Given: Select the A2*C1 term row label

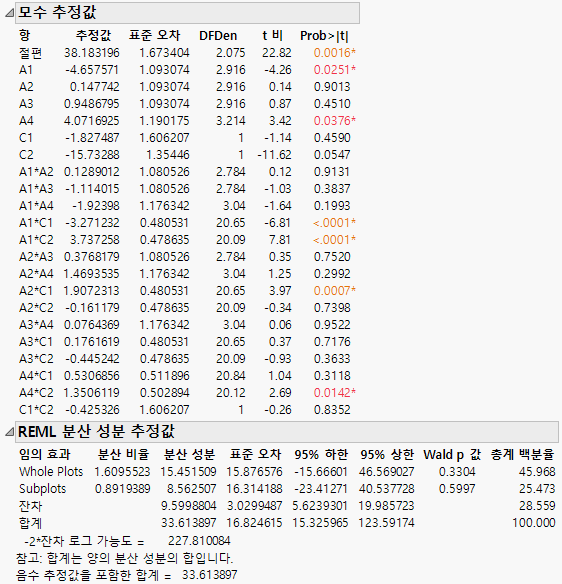Looking at the screenshot, I should pos(36,291).
